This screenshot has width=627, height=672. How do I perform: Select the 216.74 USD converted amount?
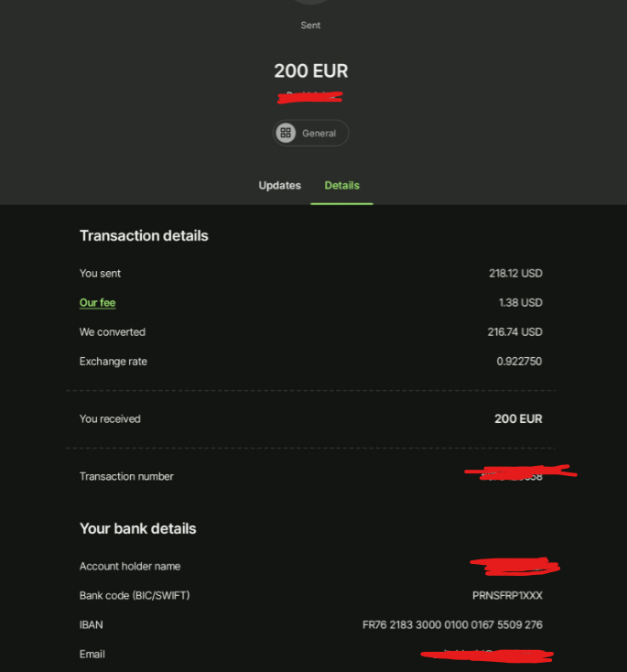click(514, 331)
